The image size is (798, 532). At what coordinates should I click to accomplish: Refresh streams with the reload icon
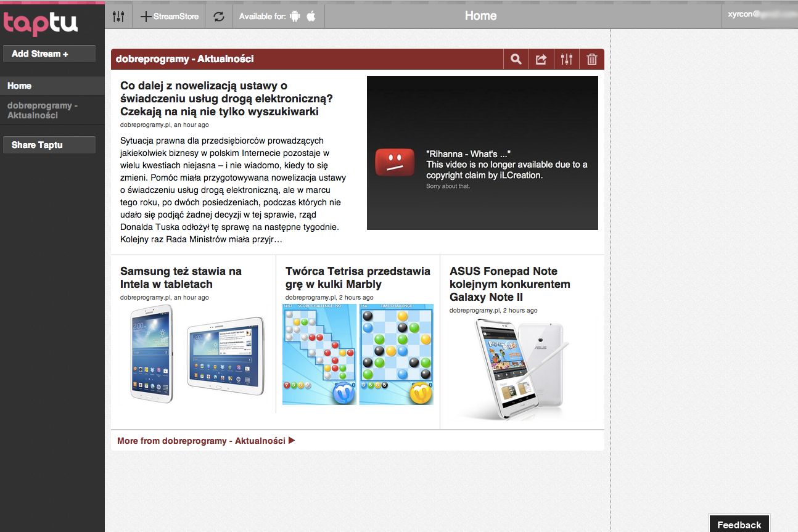219,17
